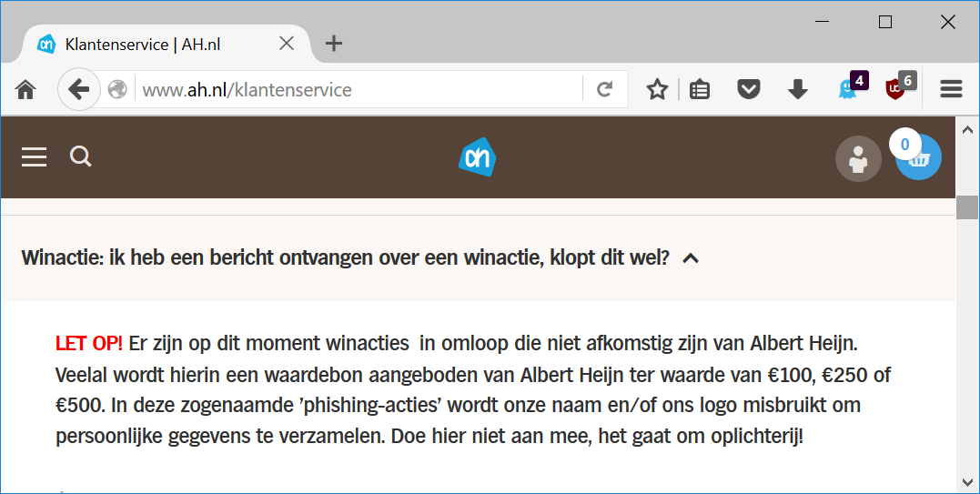This screenshot has width=980, height=494.
Task: Minimize the Firefox window
Action: point(823,22)
